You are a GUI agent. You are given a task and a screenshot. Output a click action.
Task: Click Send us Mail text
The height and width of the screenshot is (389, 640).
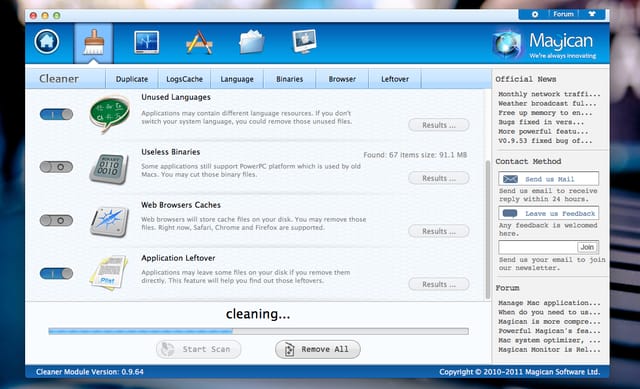(x=549, y=179)
